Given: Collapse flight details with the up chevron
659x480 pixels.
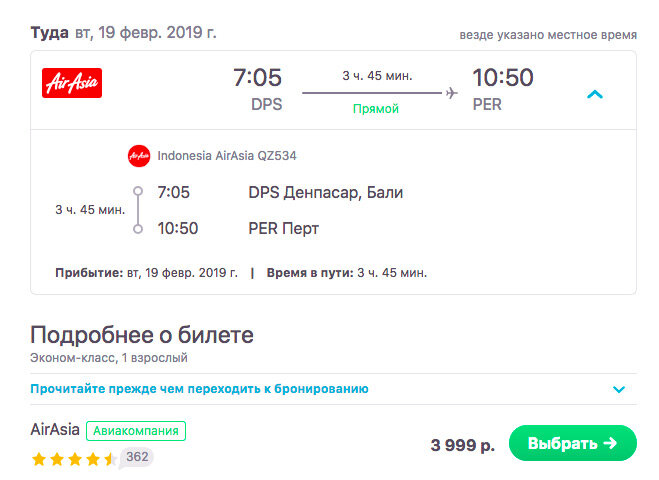Looking at the screenshot, I should pos(595,94).
